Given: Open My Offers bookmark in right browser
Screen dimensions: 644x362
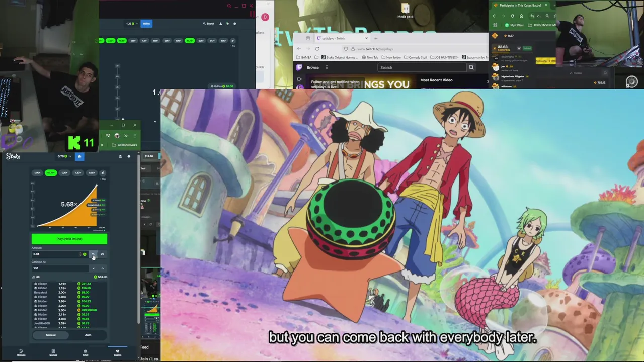Looking at the screenshot, I should (x=514, y=25).
